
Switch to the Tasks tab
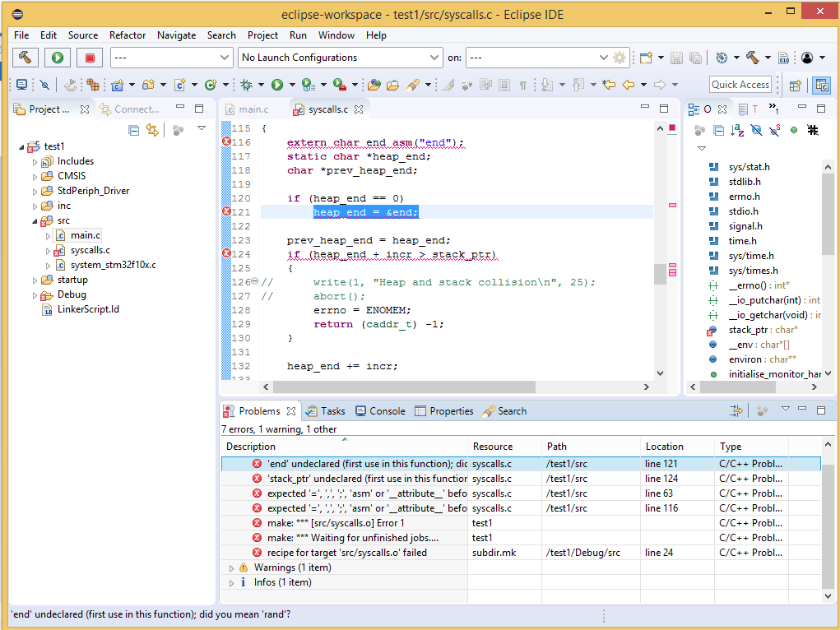tap(326, 411)
